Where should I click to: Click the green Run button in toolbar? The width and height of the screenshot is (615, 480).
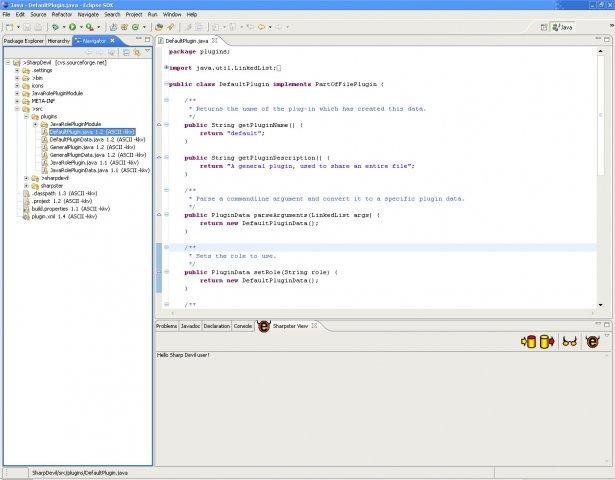(70, 27)
